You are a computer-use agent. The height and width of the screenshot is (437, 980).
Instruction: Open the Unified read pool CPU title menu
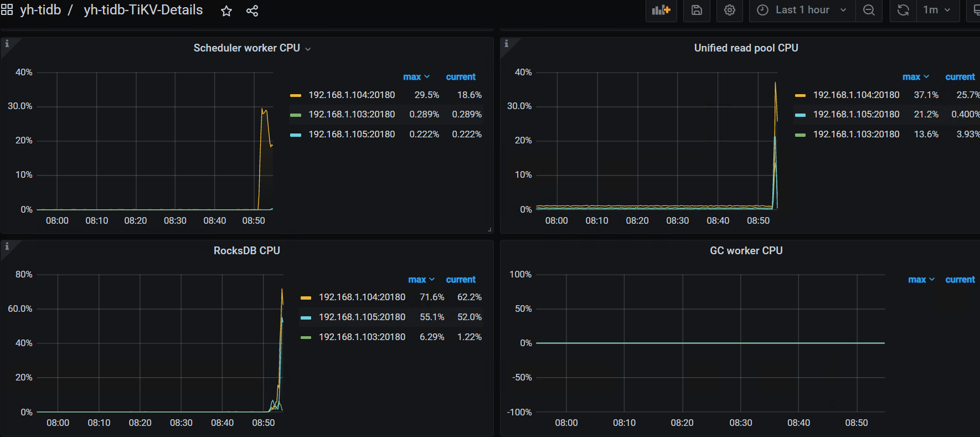coord(746,48)
